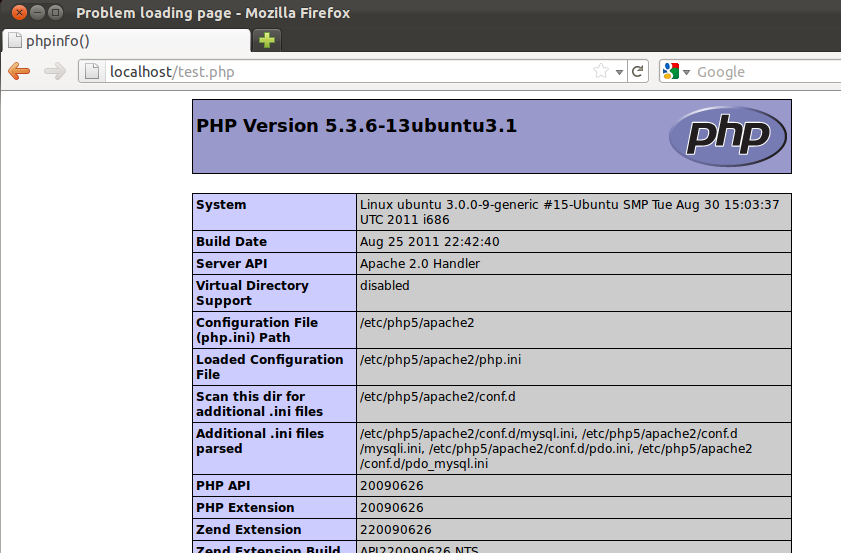Click the PHP logo image
841x553 pixels.
(x=728, y=136)
